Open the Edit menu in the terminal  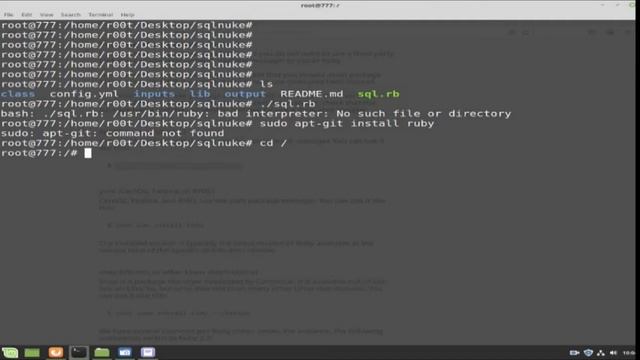[27, 15]
